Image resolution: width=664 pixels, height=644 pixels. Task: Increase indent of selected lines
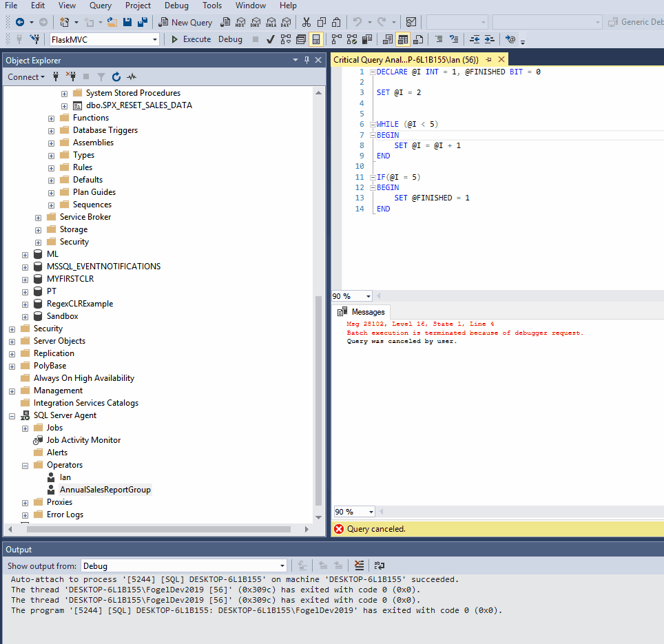[x=490, y=39]
